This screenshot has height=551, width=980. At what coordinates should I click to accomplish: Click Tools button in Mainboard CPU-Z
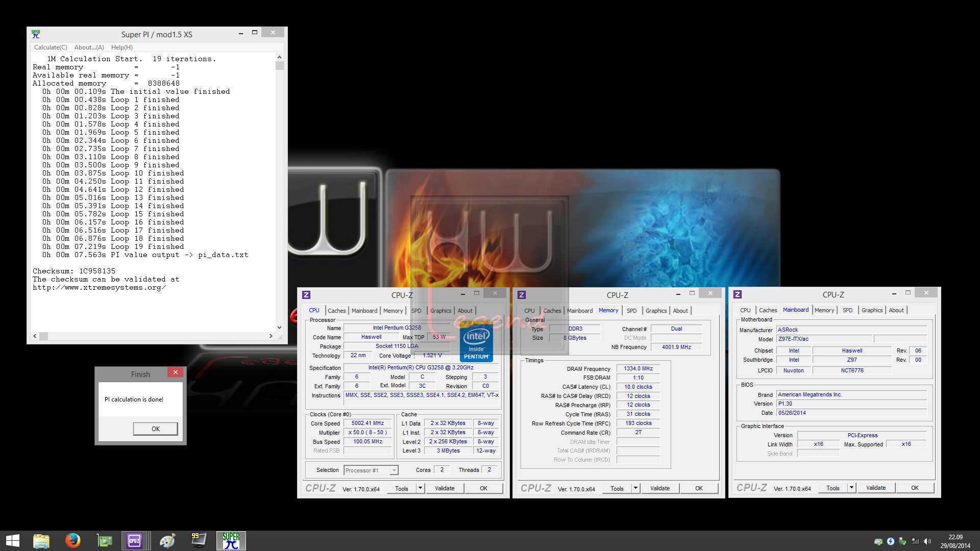click(x=833, y=488)
